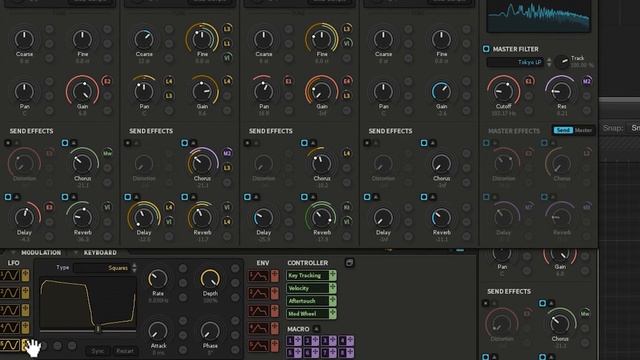The image size is (640, 360).
Task: Click the LFO Restart button
Action: [124, 351]
